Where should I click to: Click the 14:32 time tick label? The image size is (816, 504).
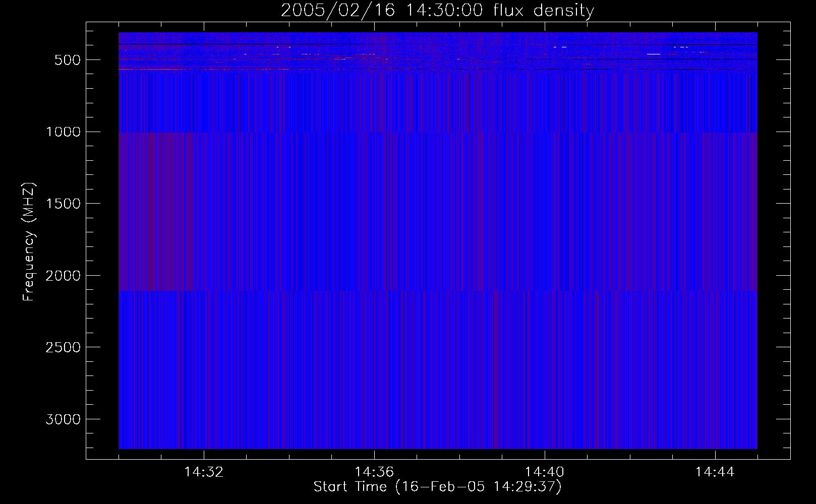(x=204, y=472)
